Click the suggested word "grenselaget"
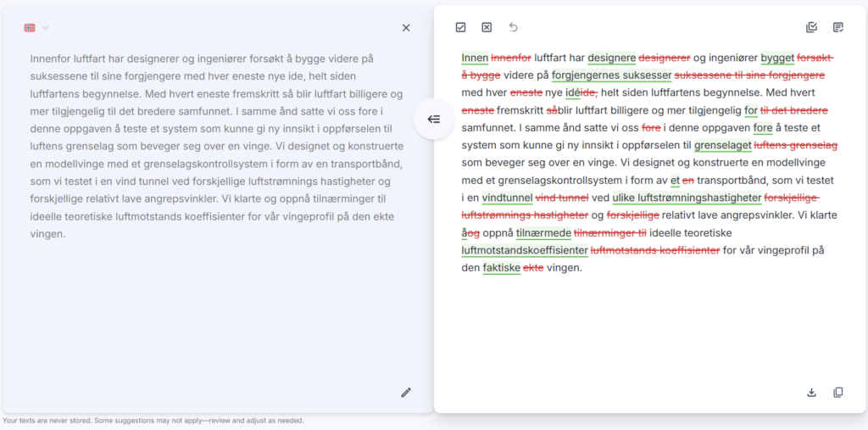The height and width of the screenshot is (430, 868). tap(723, 145)
